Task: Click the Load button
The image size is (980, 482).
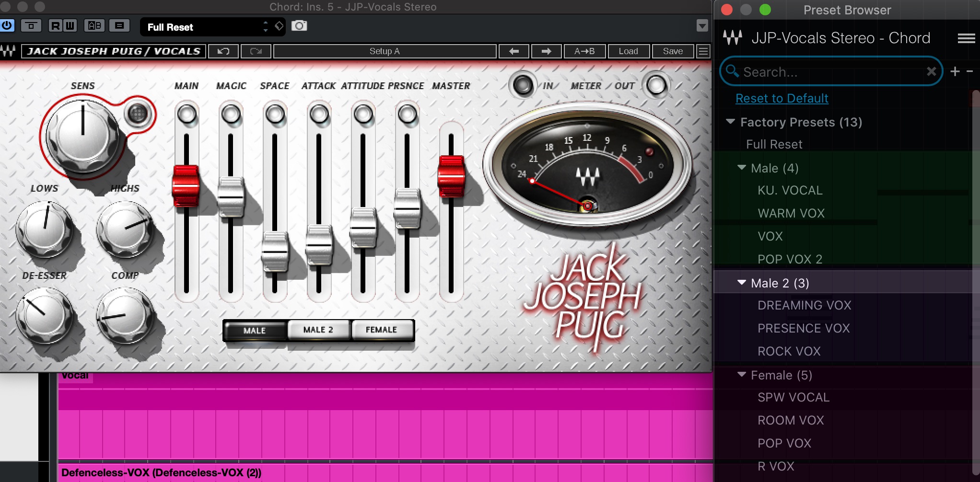Action: (629, 51)
